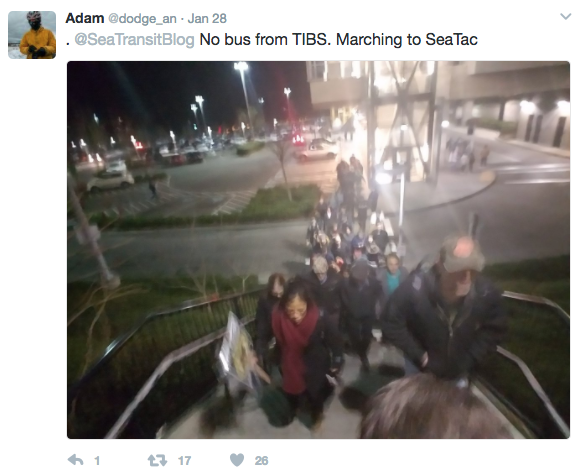The width and height of the screenshot is (579, 476).
Task: Visit the @dodge_an handle
Action: [142, 18]
